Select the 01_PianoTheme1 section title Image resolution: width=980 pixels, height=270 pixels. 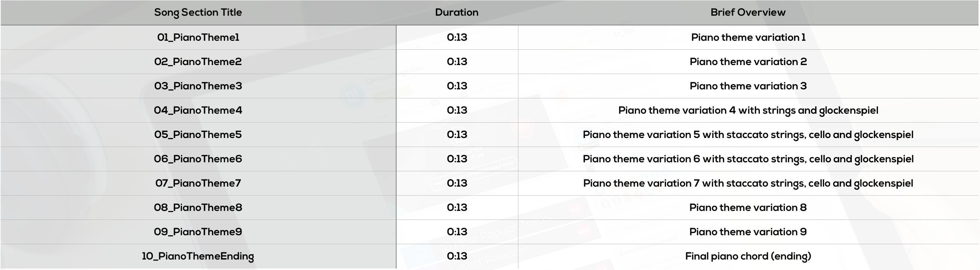(198, 37)
